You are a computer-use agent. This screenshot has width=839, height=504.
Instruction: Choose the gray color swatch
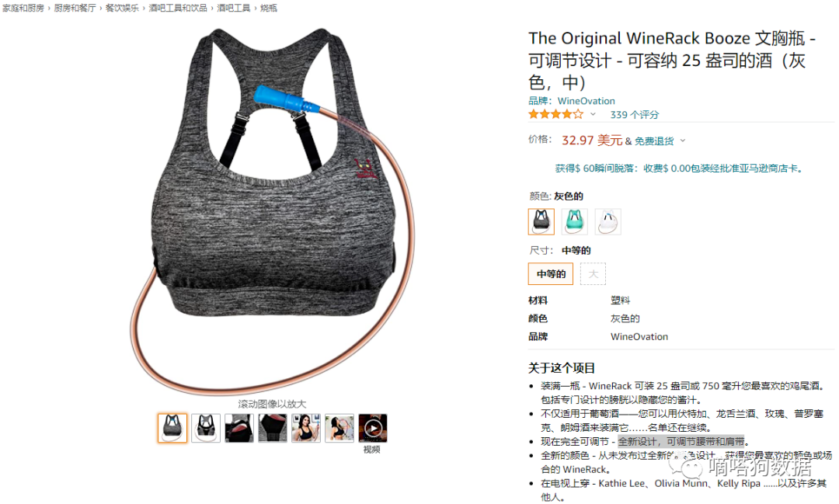coord(541,221)
